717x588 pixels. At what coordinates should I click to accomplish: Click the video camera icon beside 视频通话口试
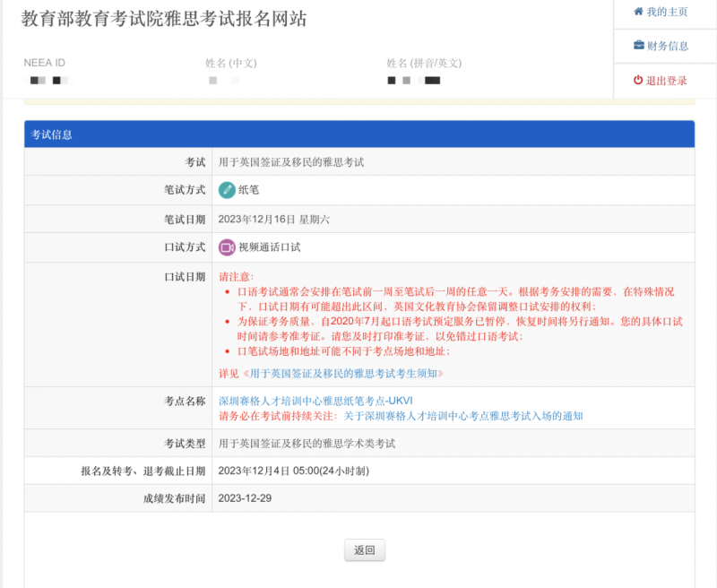click(x=227, y=247)
